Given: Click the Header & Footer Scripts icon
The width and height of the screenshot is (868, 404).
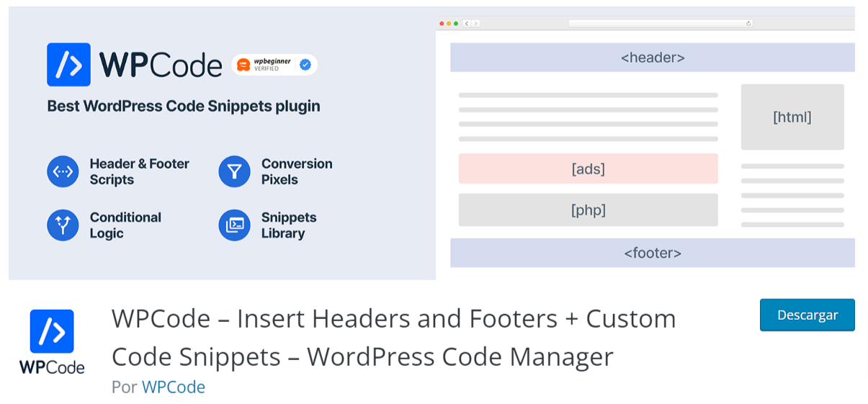Looking at the screenshot, I should coord(63,172).
